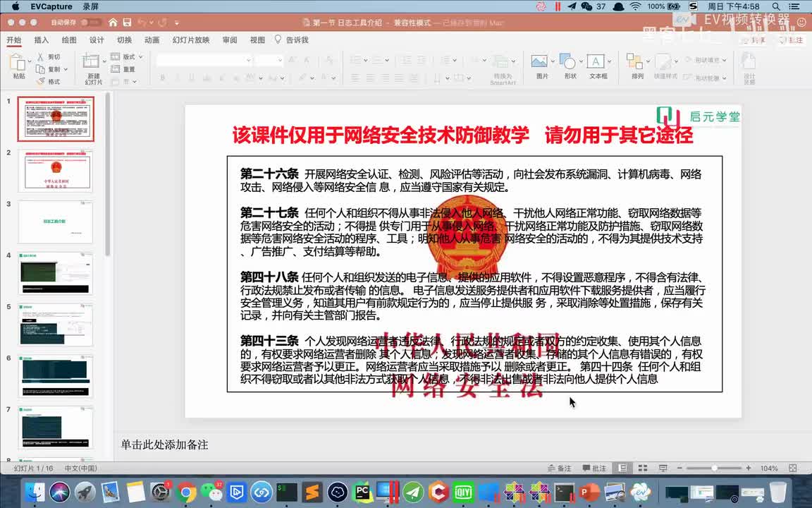Viewport: 812px width, 508px height.
Task: Select slide 6 thumbnail
Action: (56, 376)
